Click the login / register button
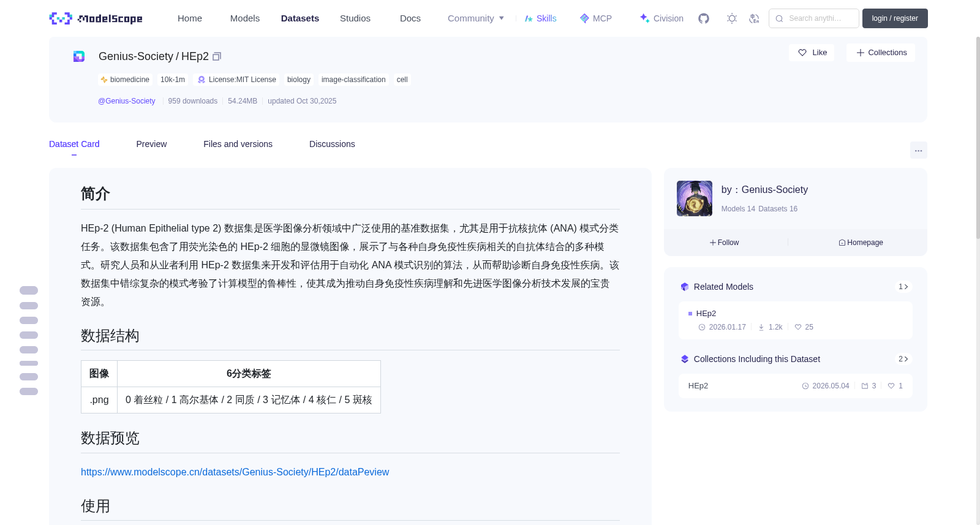Screen dimensions: 980x525 (x=895, y=18)
